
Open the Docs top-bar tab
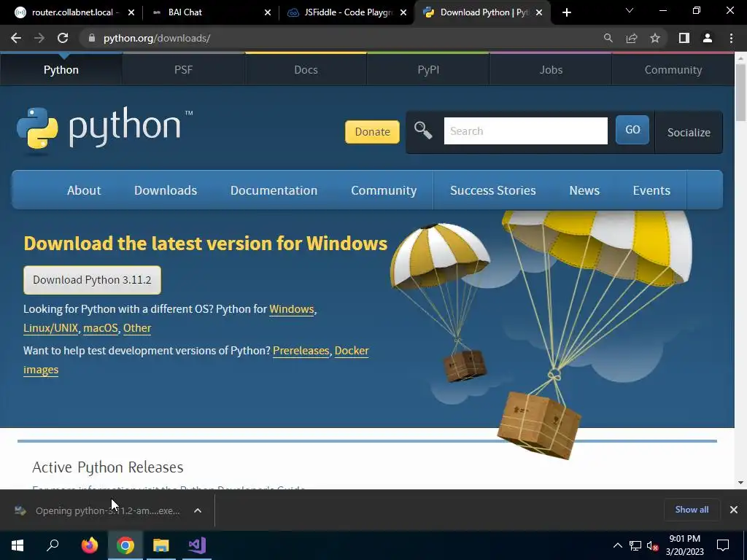coord(306,70)
